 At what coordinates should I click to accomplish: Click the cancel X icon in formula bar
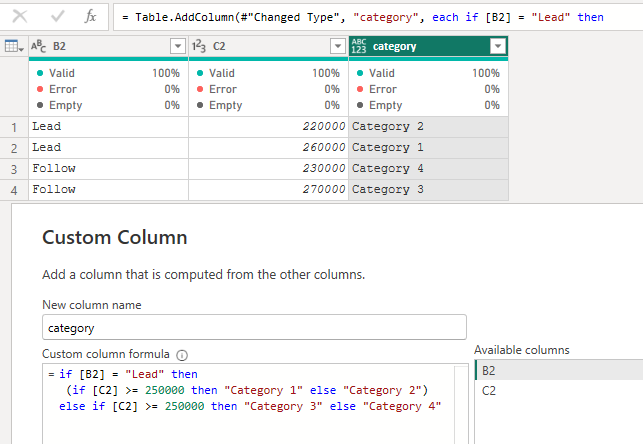click(x=20, y=16)
